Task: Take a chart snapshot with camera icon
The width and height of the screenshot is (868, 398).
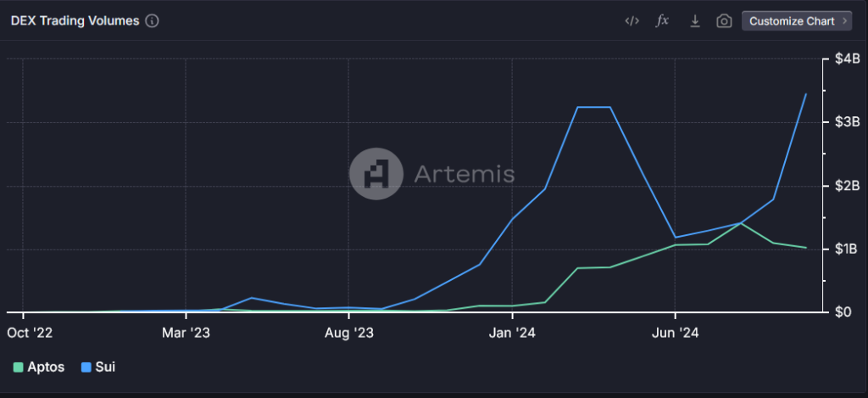Action: (x=724, y=21)
